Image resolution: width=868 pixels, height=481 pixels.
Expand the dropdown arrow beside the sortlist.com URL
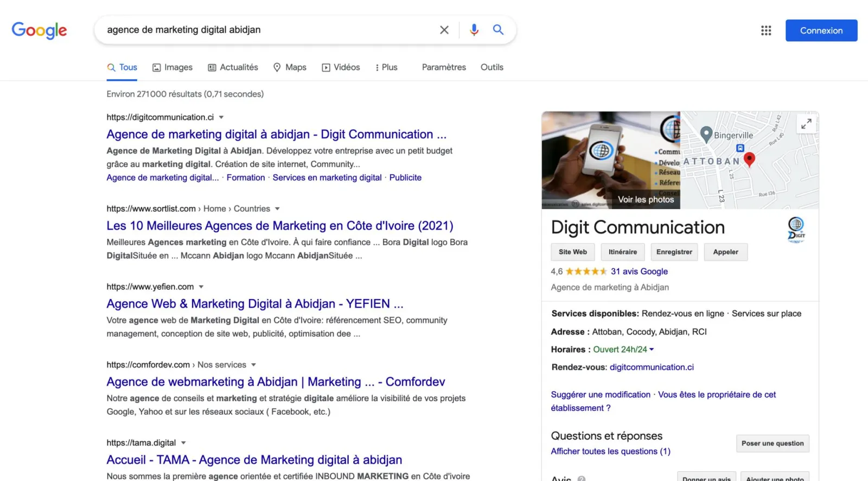click(x=277, y=208)
